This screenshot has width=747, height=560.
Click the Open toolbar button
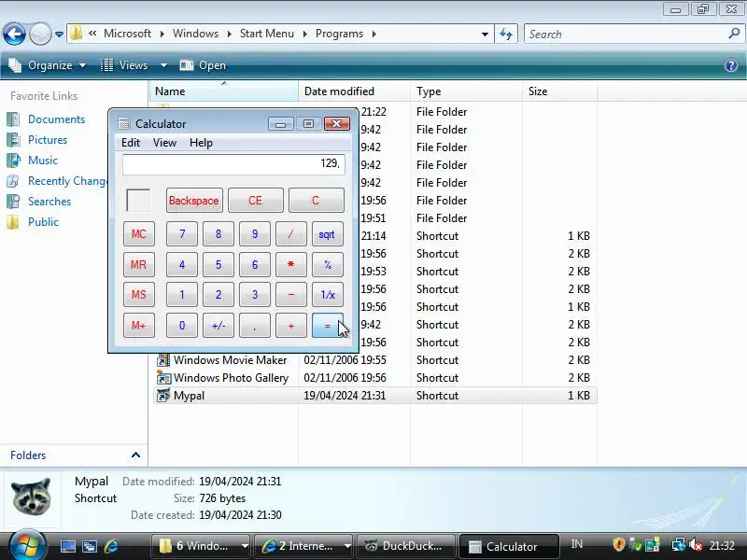[203, 65]
